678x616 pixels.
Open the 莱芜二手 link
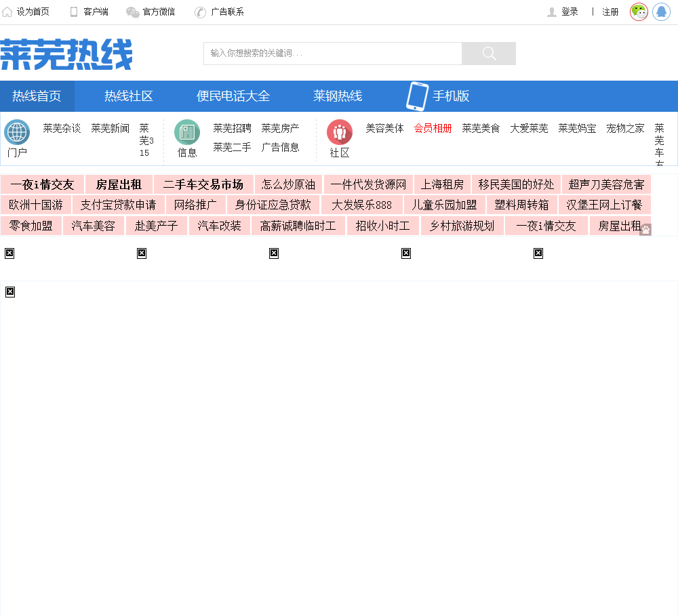tap(232, 148)
